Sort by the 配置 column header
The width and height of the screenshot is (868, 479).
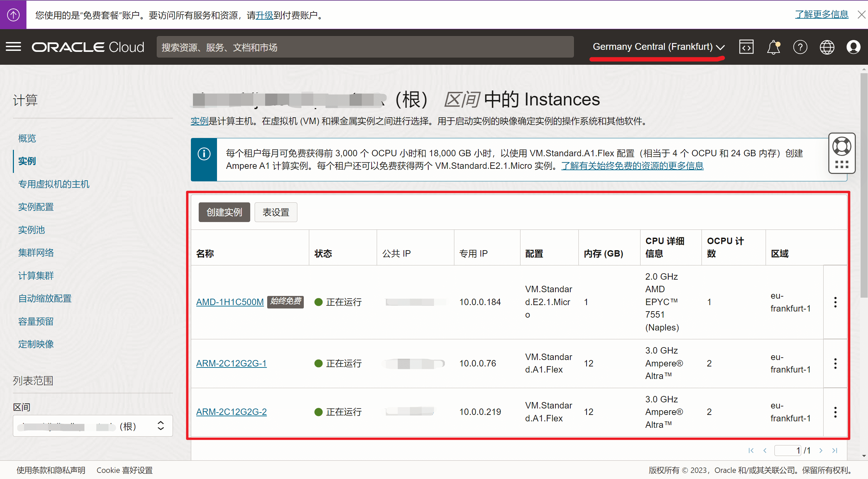pos(534,254)
